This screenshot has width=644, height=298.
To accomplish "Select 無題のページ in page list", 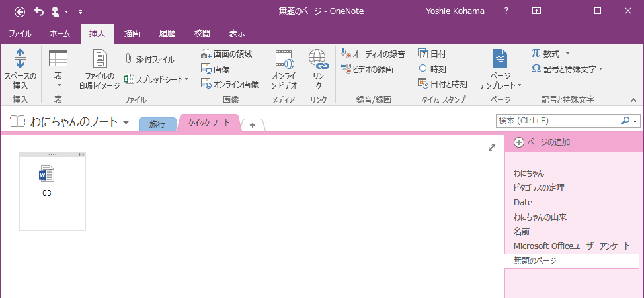I will click(572, 261).
